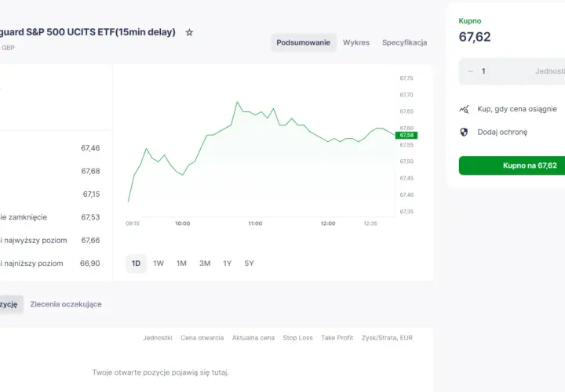This screenshot has width=565, height=392.
Task: Click the 67,75 price axis label
Action: coord(406,78)
